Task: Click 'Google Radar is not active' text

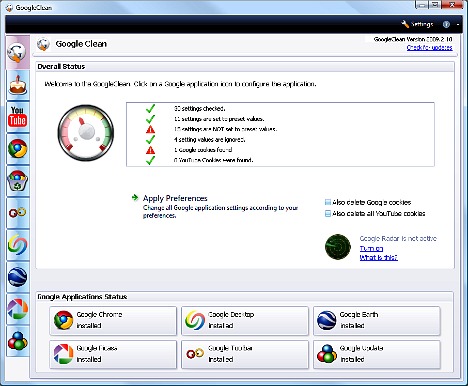Action: click(x=398, y=238)
